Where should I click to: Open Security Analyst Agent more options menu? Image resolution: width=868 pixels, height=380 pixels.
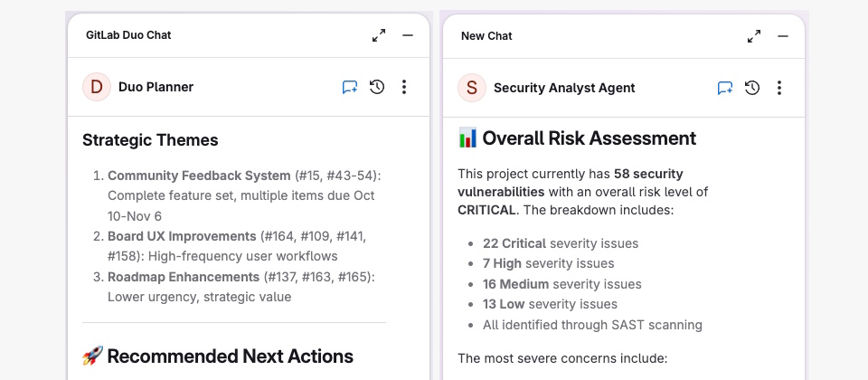(779, 88)
